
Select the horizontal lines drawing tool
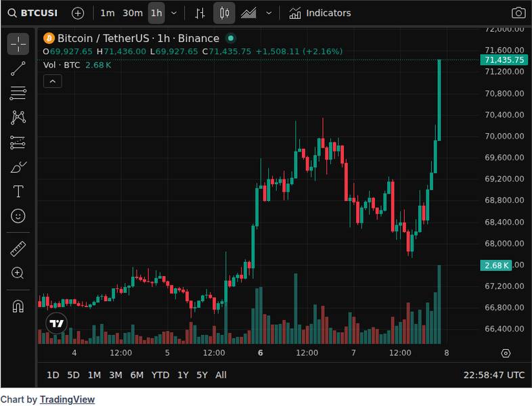tap(18, 93)
